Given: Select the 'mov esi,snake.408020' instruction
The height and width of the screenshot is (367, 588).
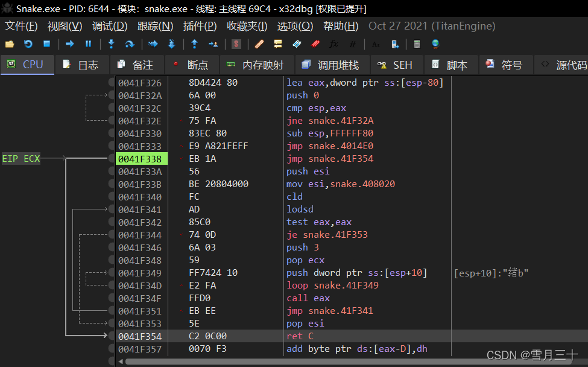Looking at the screenshot, I should click(x=341, y=184).
